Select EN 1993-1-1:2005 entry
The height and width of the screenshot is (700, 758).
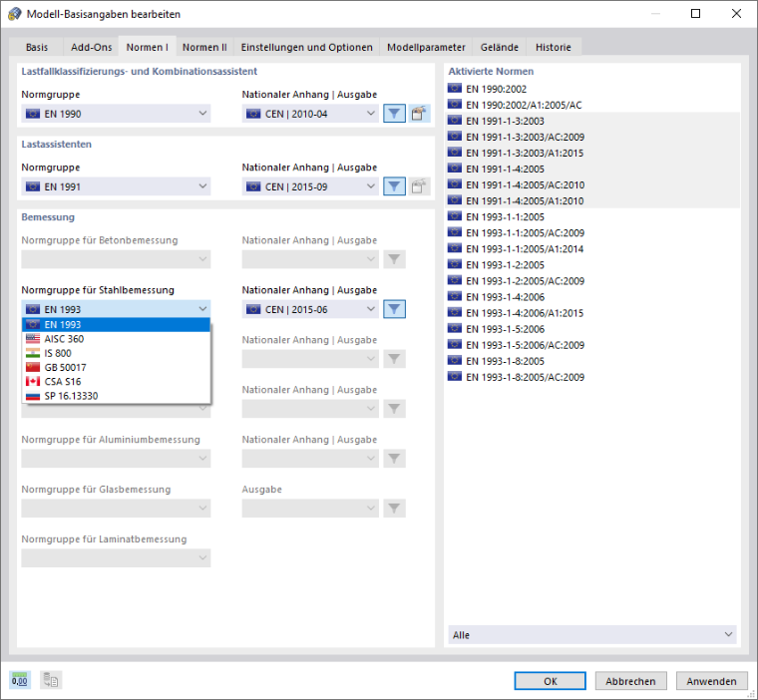click(592, 216)
